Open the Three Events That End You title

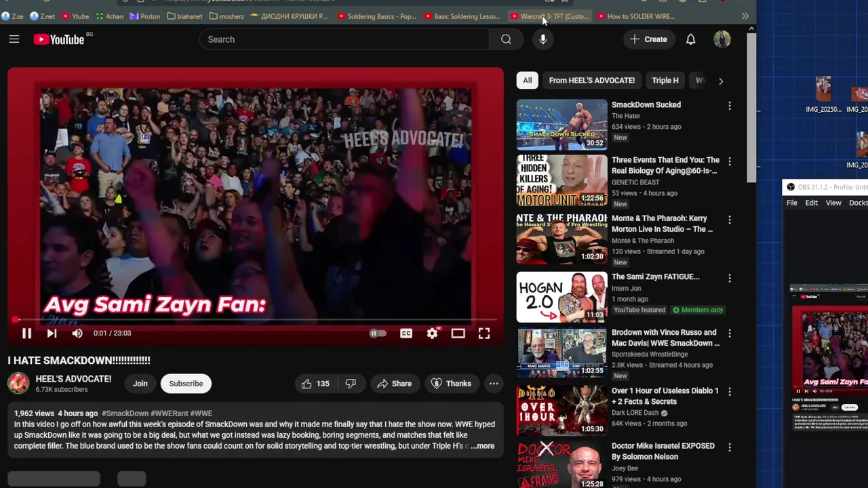click(665, 165)
